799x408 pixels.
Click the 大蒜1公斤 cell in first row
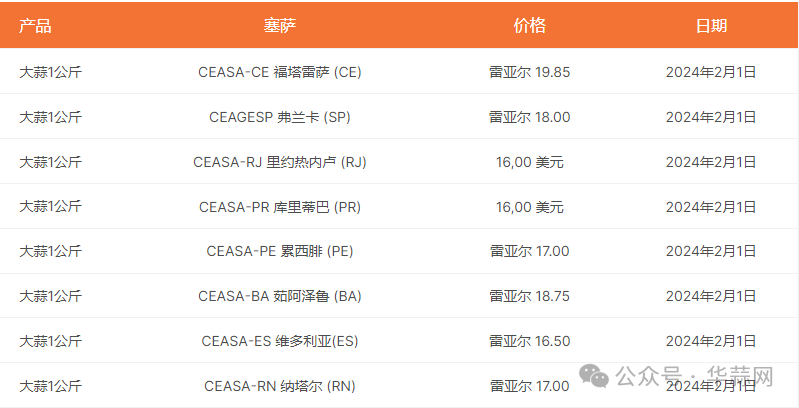pos(50,72)
